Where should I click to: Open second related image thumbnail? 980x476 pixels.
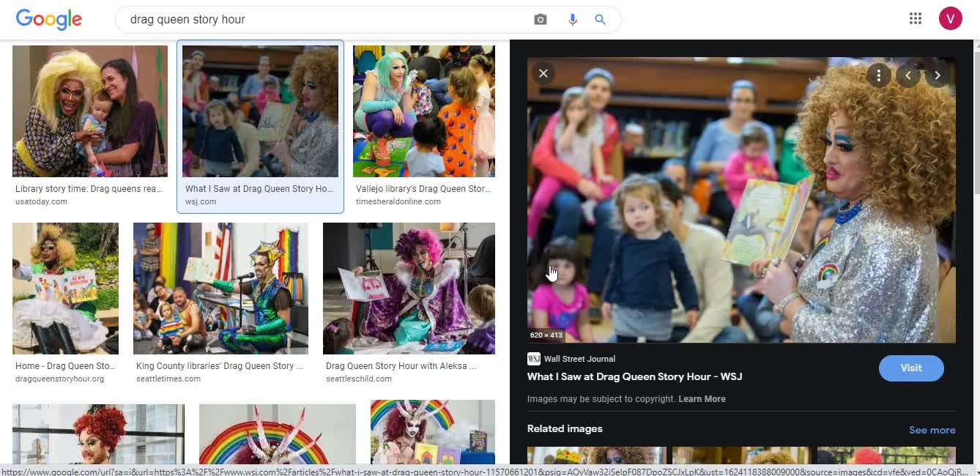(741, 455)
